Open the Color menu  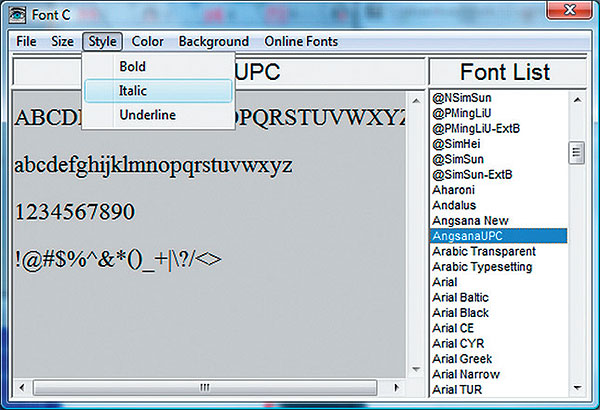(147, 41)
